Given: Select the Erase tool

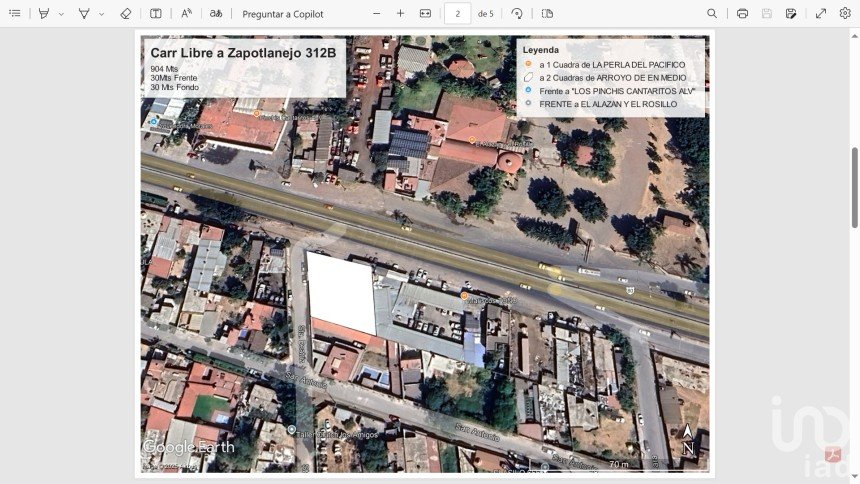Looking at the screenshot, I should click(125, 14).
